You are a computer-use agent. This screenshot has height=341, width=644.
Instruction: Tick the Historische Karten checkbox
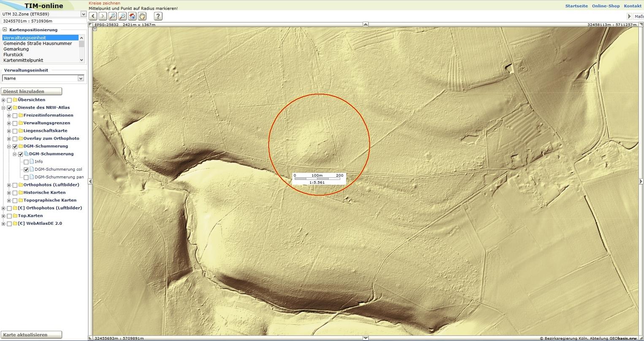15,193
